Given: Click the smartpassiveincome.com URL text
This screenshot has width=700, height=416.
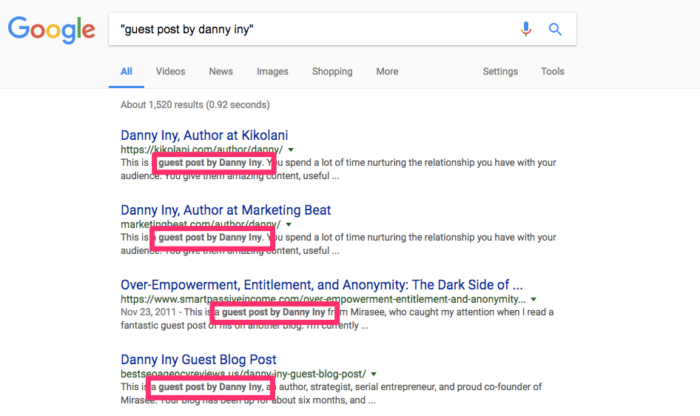Looking at the screenshot, I should tap(323, 299).
